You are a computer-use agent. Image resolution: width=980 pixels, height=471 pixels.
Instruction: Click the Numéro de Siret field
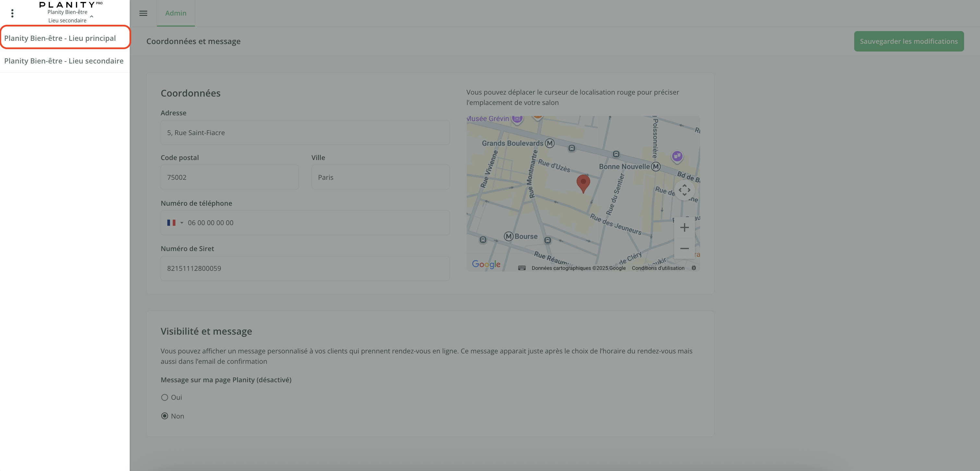pyautogui.click(x=305, y=269)
